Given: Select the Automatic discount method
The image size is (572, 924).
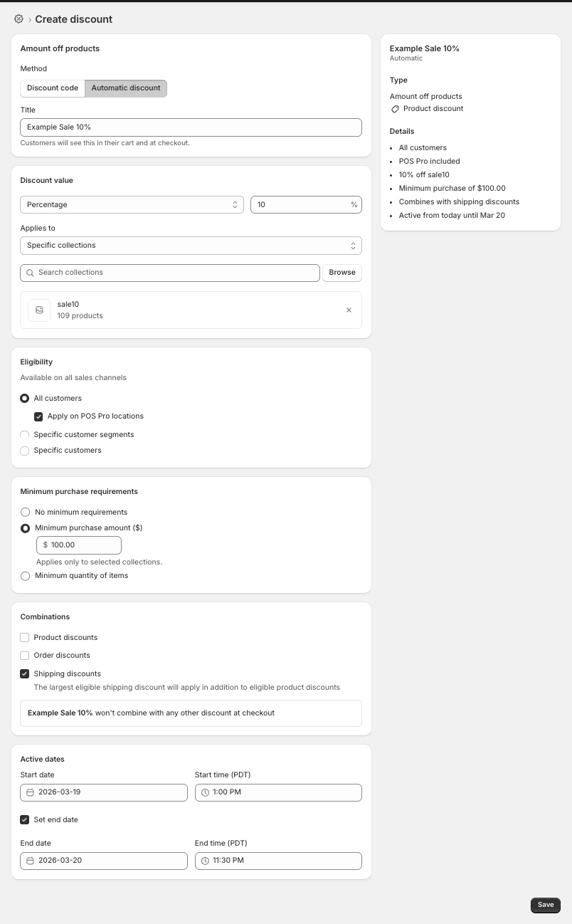Looking at the screenshot, I should 126,88.
